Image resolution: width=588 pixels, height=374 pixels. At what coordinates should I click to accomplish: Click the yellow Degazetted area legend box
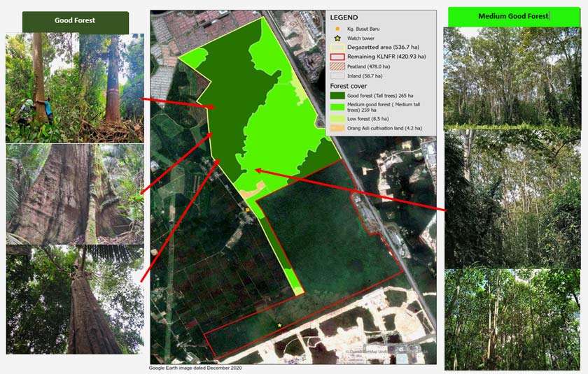tap(337, 48)
